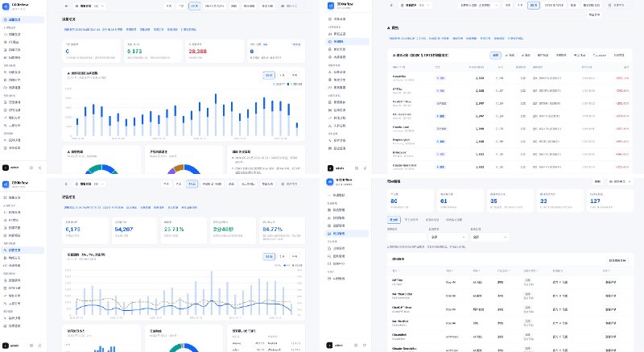Click the green 25.71% stat value

[174, 230]
